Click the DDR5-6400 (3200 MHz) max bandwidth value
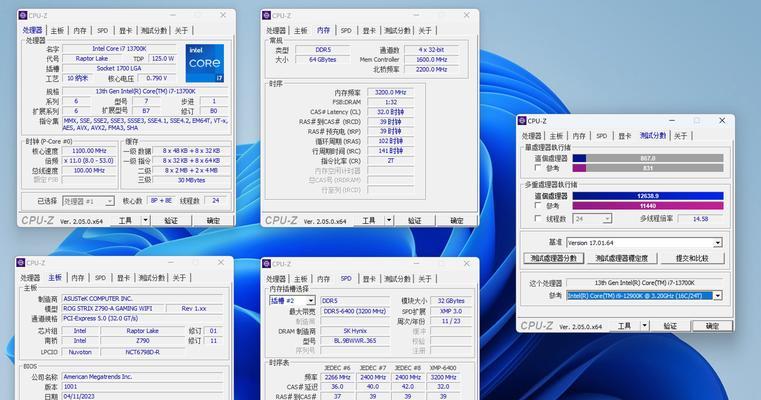Screen dimensions: 761x400 [x=355, y=311]
